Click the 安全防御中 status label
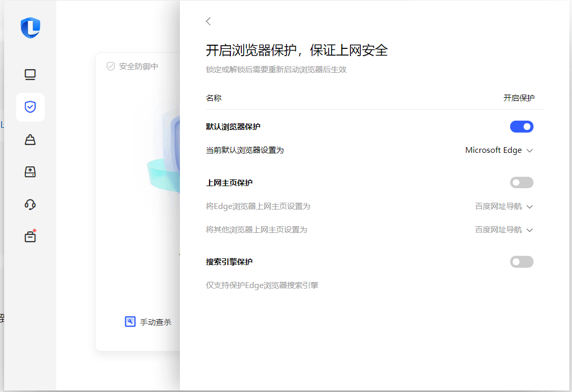 click(138, 66)
